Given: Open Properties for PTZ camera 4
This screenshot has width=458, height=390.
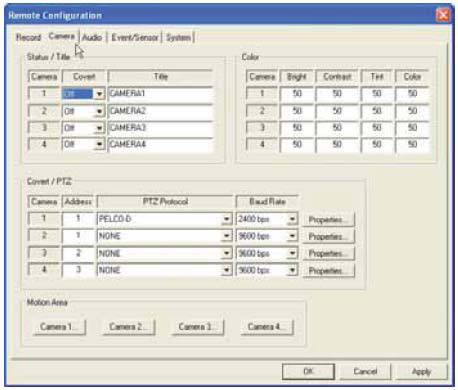Looking at the screenshot, I should click(328, 271).
